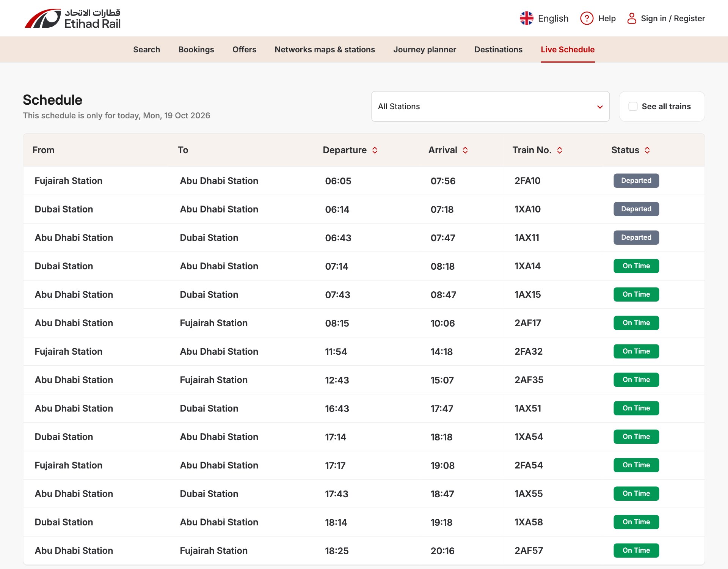Viewport: 728px width, 569px height.
Task: Click the From column header
Action: [x=43, y=150]
